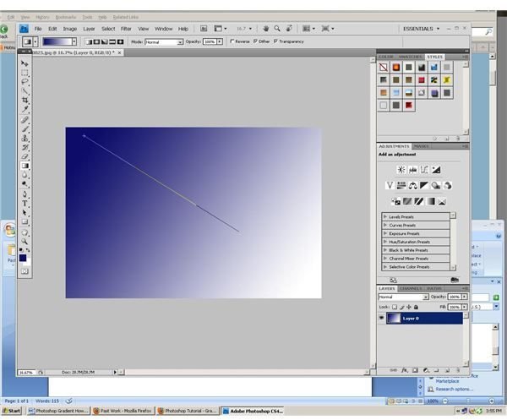Toggle lock image pixels brush icon
This screenshot has width=507, height=420.
401,307
